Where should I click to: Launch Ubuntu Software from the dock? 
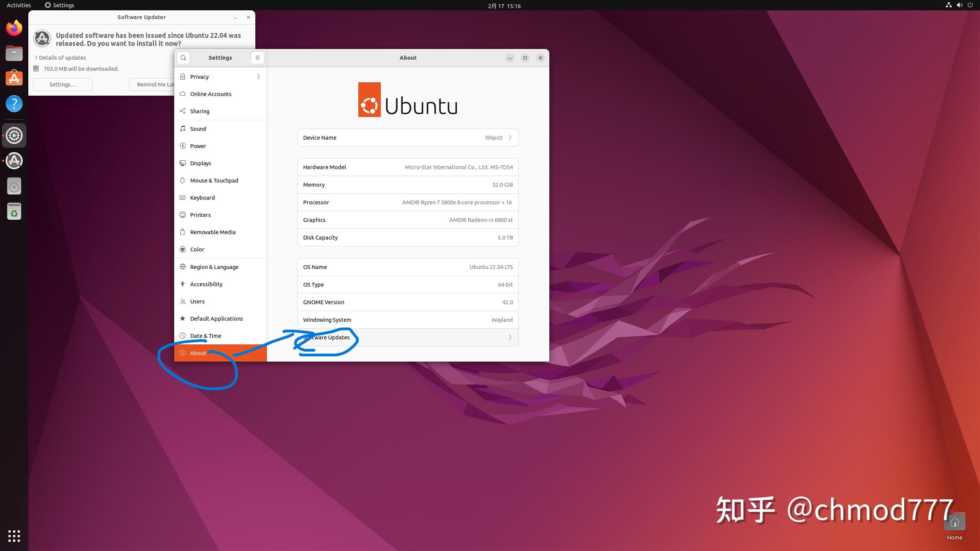(14, 78)
